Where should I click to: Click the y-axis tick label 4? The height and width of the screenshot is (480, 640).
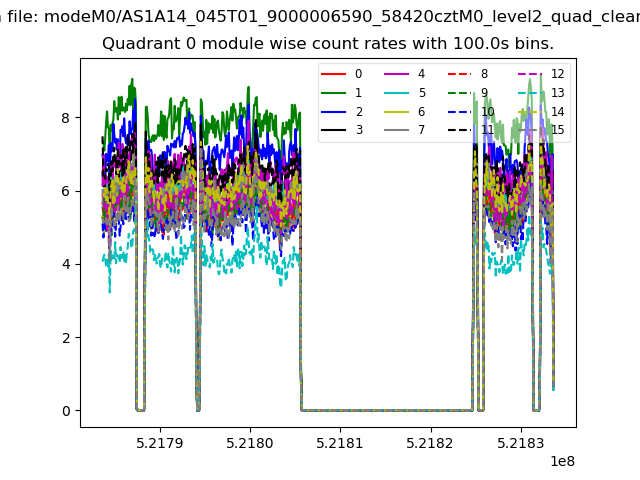pos(66,264)
